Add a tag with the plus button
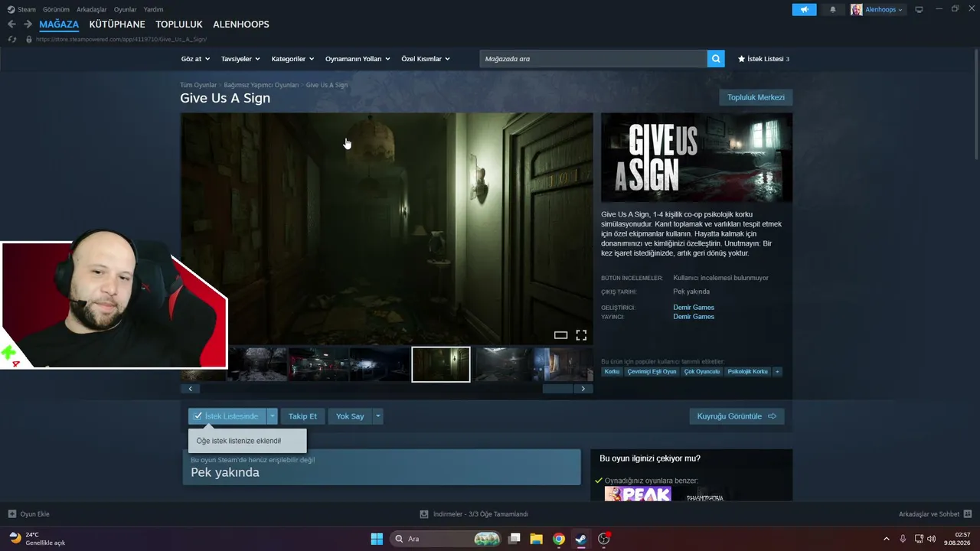Screen dimensions: 980x551 click(777, 372)
